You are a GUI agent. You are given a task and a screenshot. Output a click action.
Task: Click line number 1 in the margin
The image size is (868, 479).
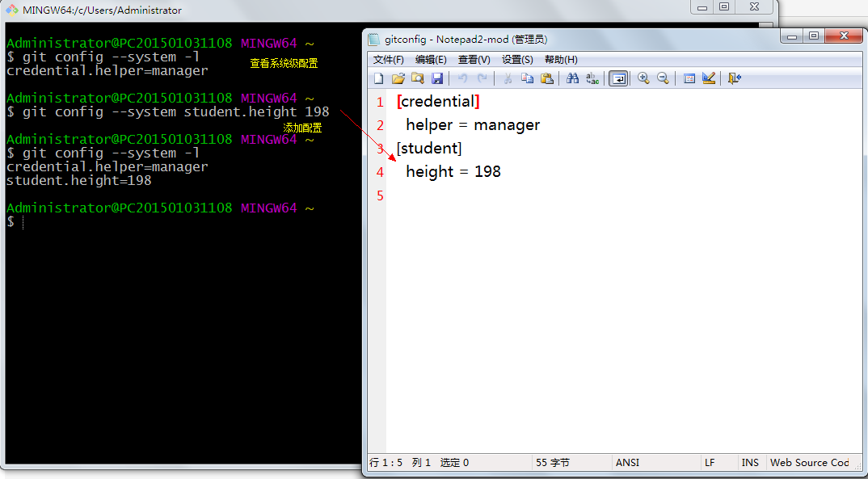380,103
